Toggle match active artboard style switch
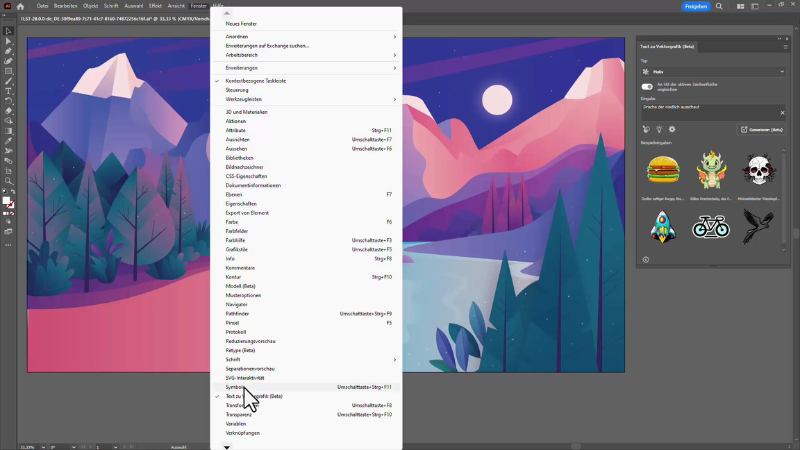This screenshot has height=450, width=800. pos(647,87)
